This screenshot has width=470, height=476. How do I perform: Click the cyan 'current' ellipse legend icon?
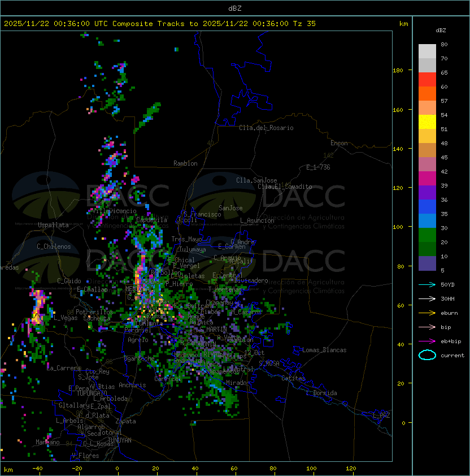tap(427, 355)
